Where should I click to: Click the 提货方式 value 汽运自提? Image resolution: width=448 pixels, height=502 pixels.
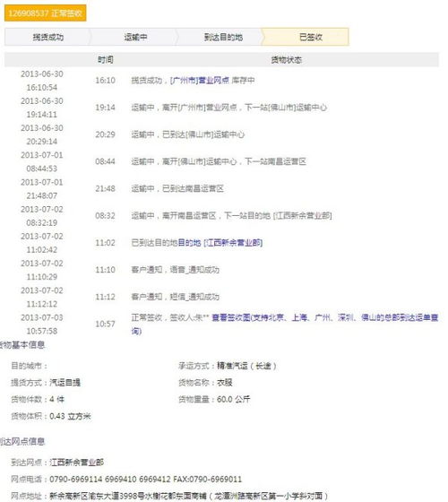point(65,382)
